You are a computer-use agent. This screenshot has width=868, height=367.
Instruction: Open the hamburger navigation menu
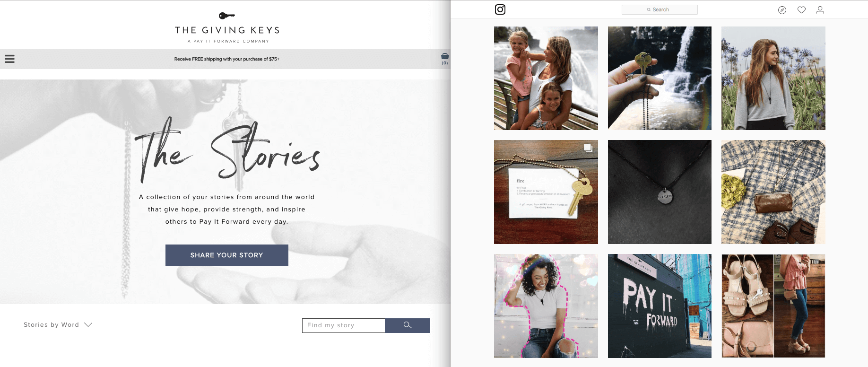pos(9,59)
